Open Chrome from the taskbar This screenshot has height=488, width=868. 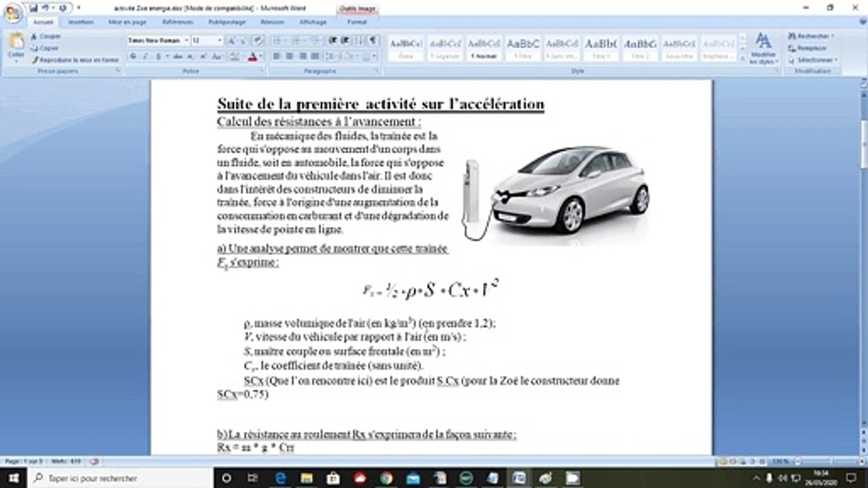pyautogui.click(x=386, y=478)
